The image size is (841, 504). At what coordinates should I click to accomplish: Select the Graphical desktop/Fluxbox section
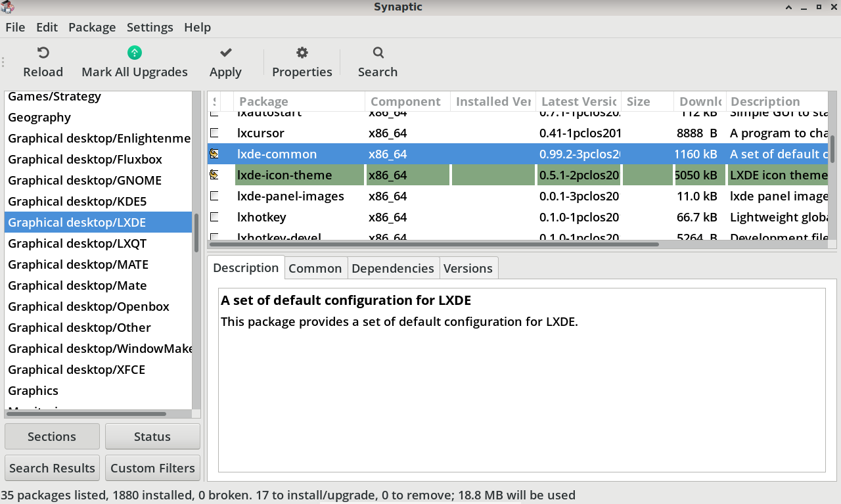pyautogui.click(x=98, y=159)
